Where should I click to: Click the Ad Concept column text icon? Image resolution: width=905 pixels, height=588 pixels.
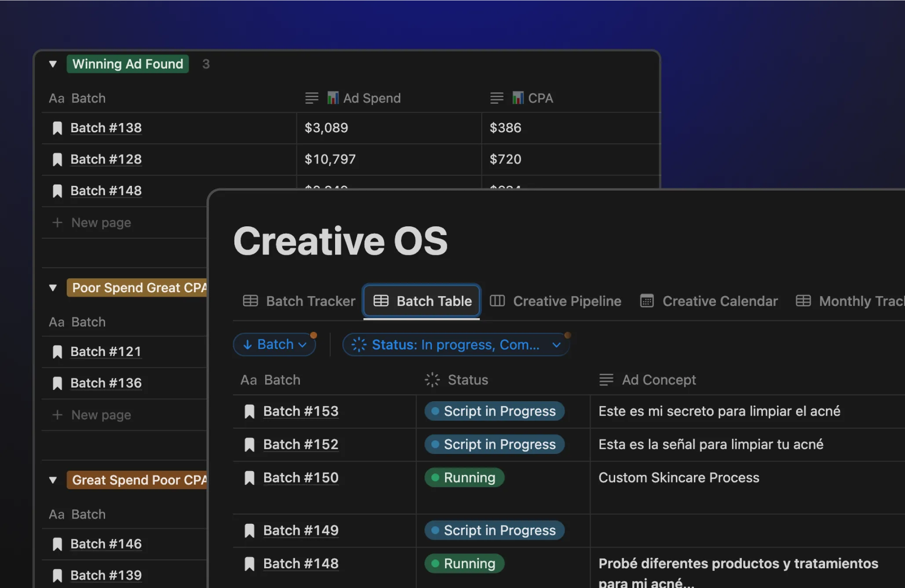(x=606, y=380)
